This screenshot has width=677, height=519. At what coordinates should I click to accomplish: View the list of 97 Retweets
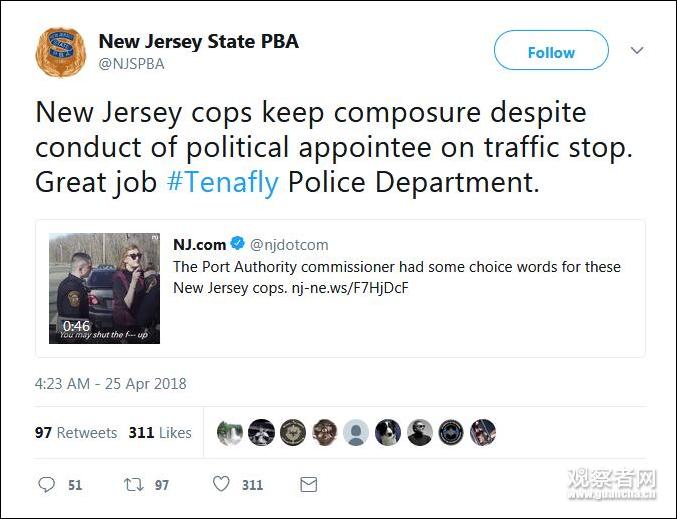coord(76,433)
